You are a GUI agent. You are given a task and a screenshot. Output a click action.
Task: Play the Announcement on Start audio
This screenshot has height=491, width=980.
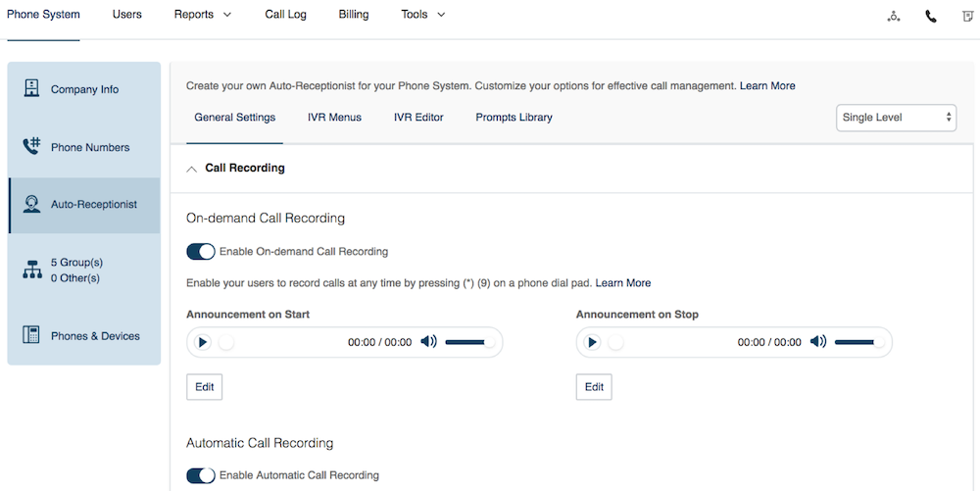[x=203, y=342]
